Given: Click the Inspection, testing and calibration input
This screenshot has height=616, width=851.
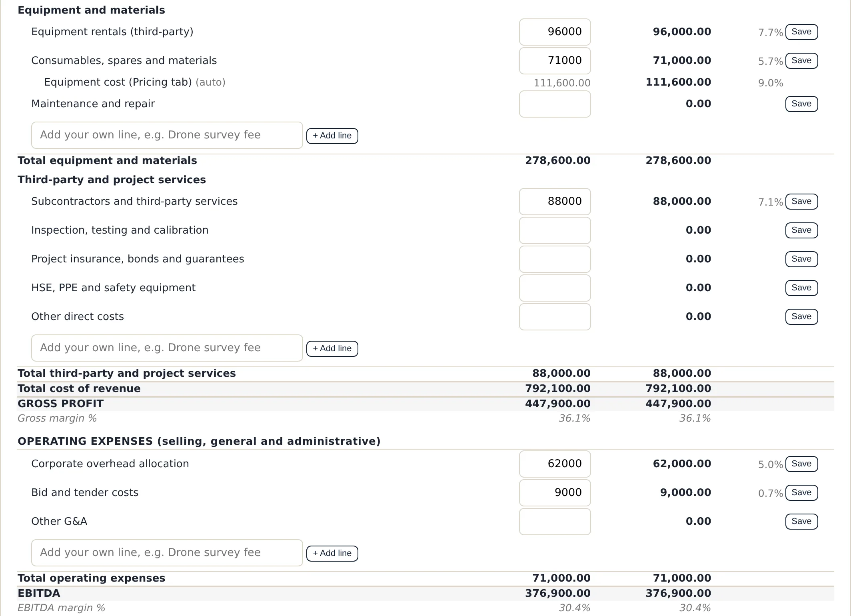Looking at the screenshot, I should click(x=555, y=230).
